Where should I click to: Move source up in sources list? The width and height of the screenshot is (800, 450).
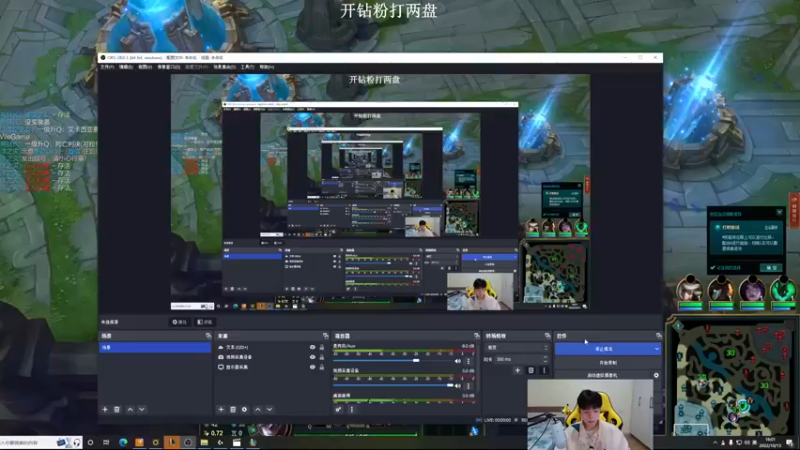click(258, 409)
